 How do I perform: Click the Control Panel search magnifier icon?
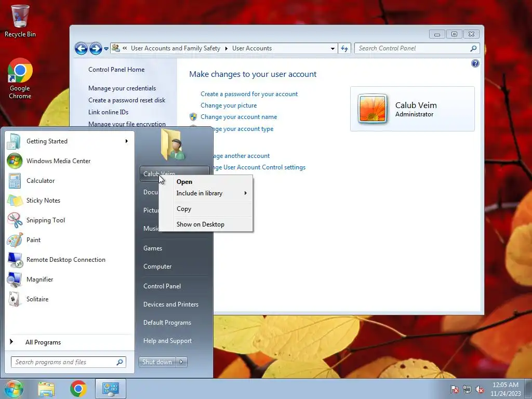point(473,48)
